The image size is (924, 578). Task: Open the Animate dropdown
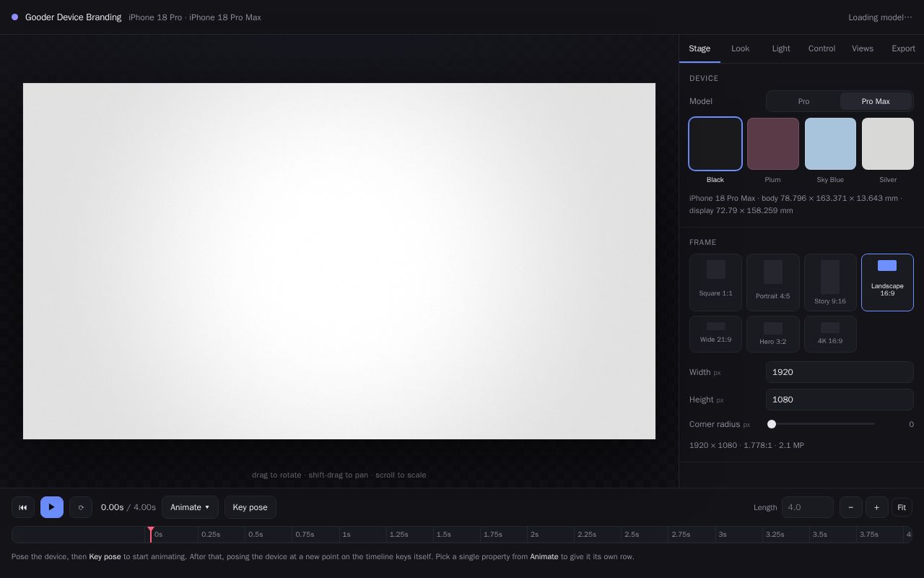(190, 507)
